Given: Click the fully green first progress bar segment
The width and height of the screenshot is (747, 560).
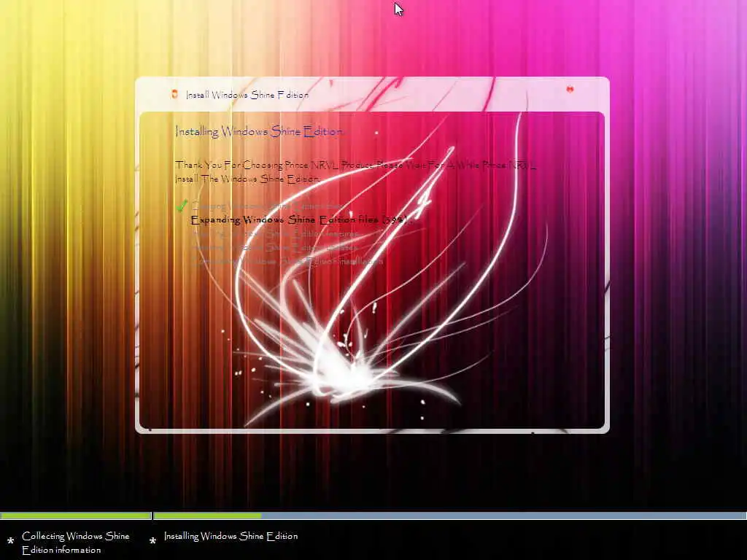Looking at the screenshot, I should (x=76, y=516).
